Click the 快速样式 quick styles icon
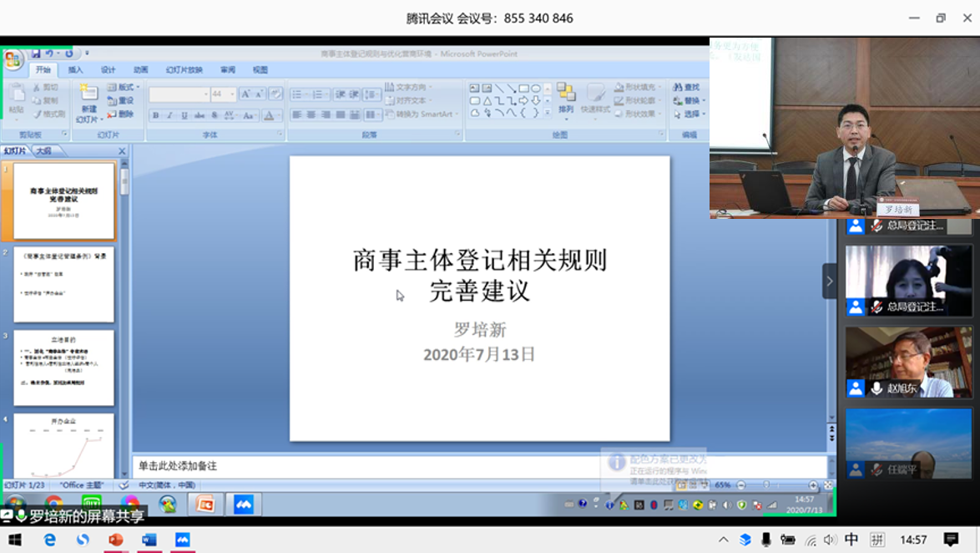 pos(595,93)
